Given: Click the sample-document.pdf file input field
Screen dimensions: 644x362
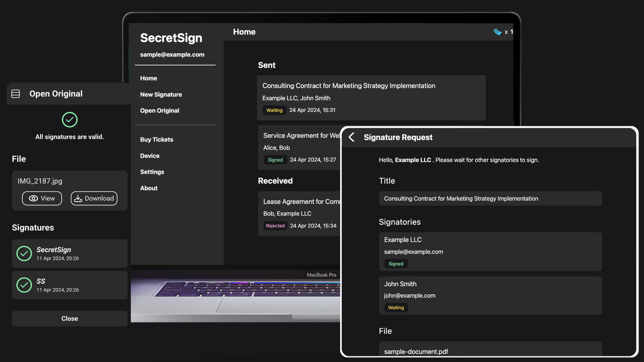Looking at the screenshot, I should (490, 351).
